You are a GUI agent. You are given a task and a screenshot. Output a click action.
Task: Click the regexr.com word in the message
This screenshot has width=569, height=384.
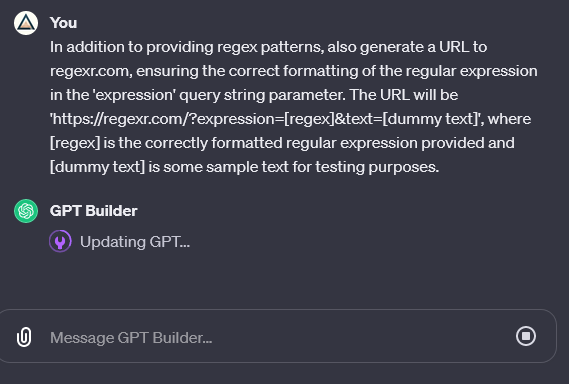point(91,71)
